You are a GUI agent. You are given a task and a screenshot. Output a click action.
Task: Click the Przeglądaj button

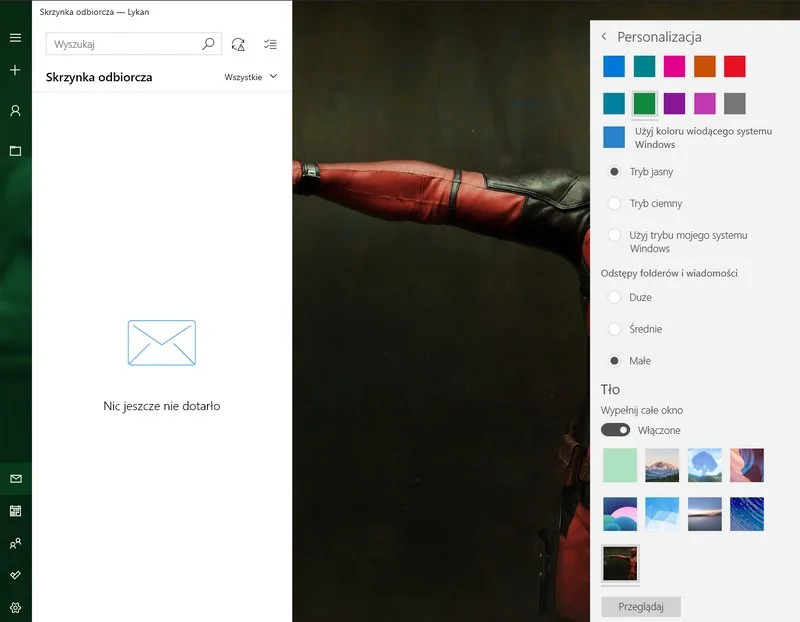click(640, 607)
